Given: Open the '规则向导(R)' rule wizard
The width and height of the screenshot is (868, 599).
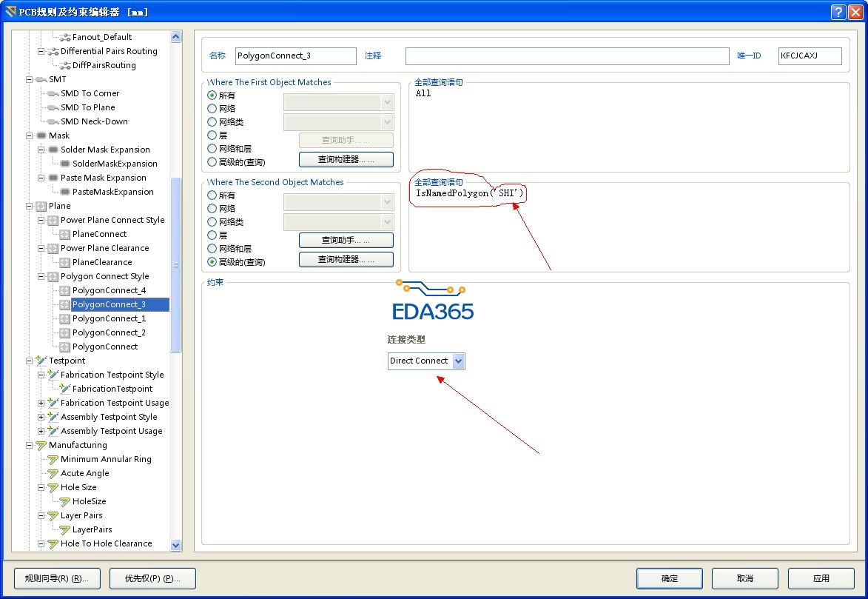Looking at the screenshot, I should [57, 578].
